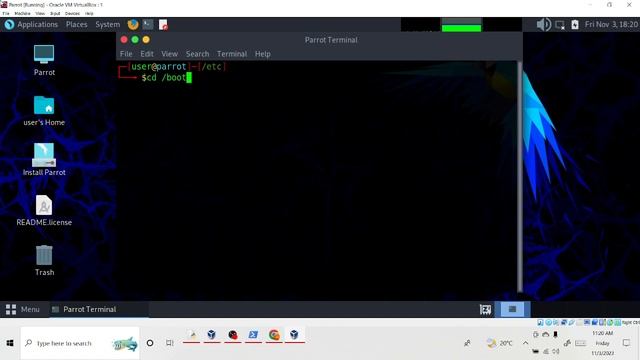Open VirtualBox File menu

click(x=6, y=13)
